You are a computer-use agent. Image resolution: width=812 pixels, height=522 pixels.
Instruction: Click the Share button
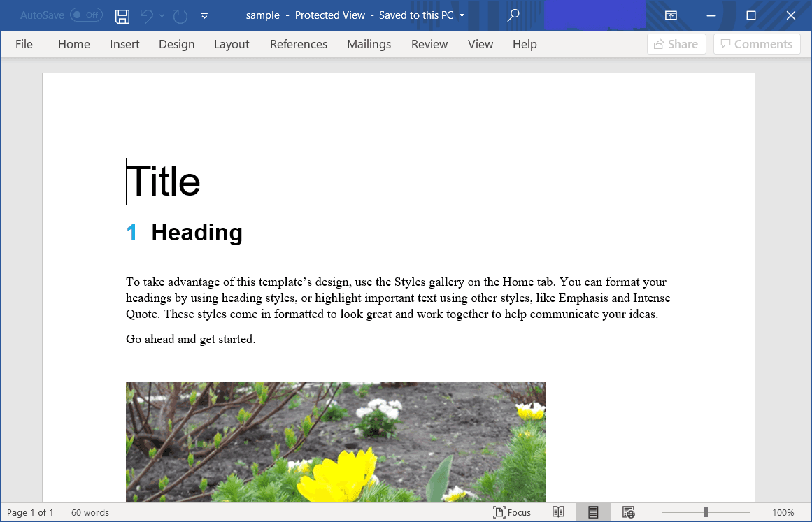click(x=676, y=43)
